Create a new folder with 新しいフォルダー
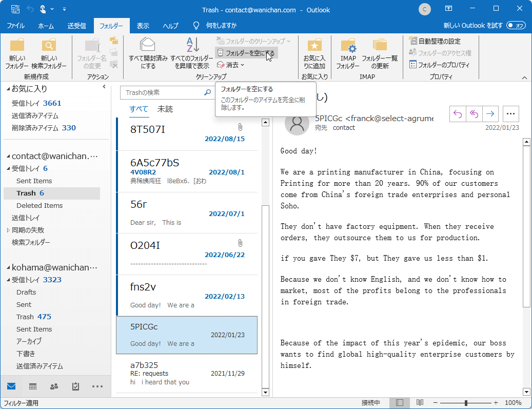The height and width of the screenshot is (409, 532). (x=17, y=54)
